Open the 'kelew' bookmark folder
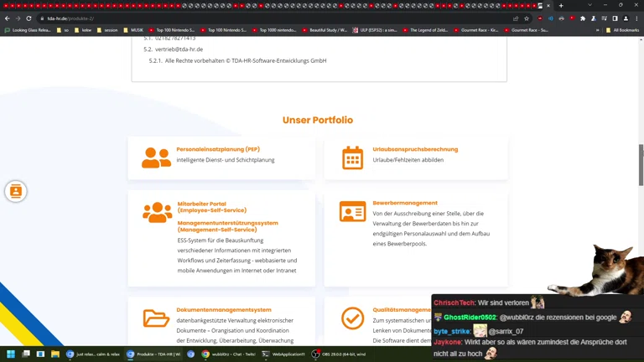The height and width of the screenshot is (362, 644). 83,30
